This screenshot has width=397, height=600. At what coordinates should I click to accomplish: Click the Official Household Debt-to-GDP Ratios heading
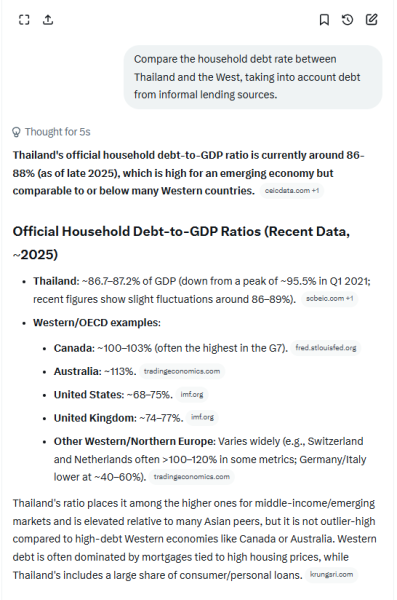click(x=181, y=243)
